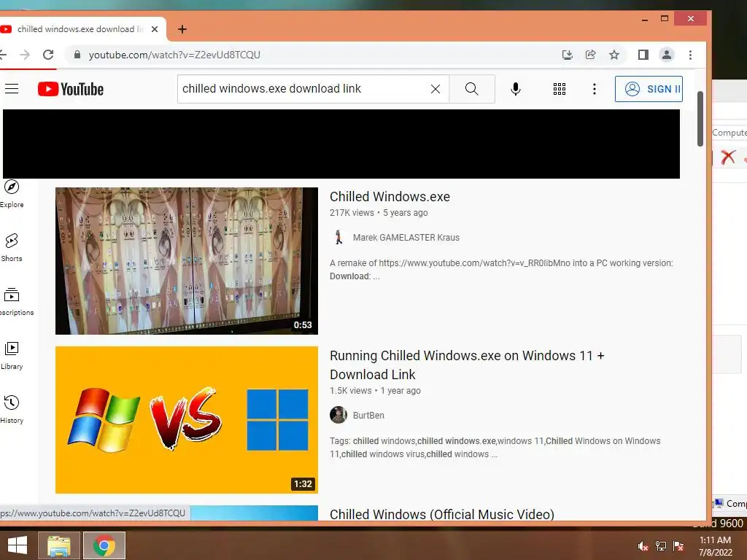Open a new Chrome tab

click(182, 29)
